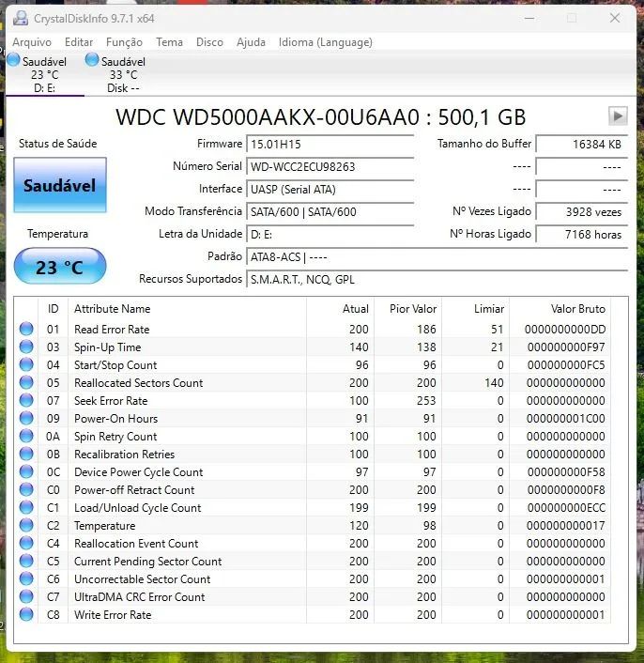Click the status icon for Write Error Rate

tap(26, 614)
